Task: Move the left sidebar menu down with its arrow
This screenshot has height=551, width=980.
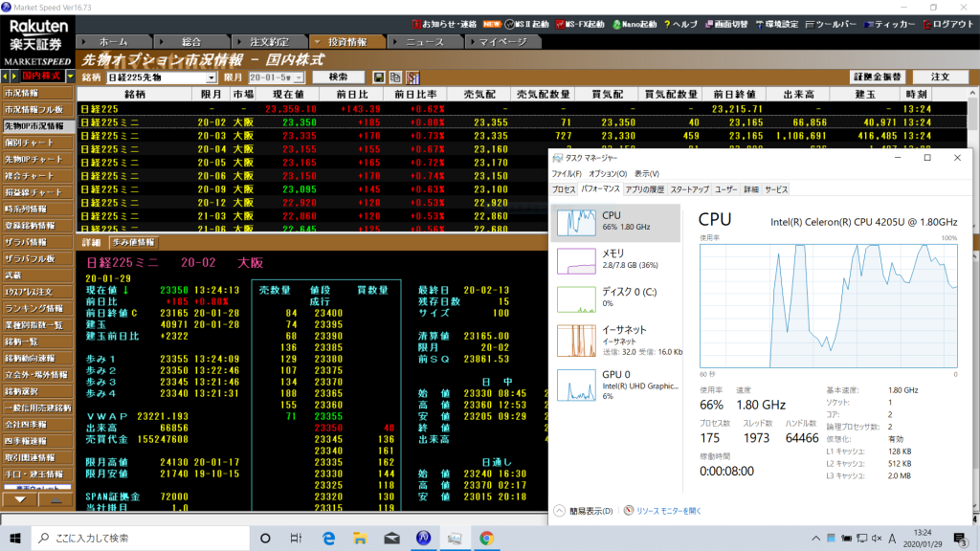Action: click(x=20, y=499)
